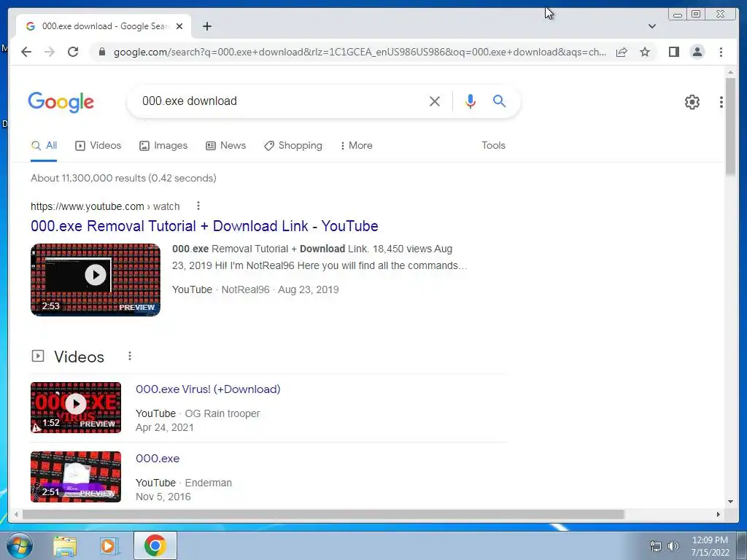The image size is (747, 560).
Task: Open 000.exe Virus! (+Download) video link
Action: point(208,389)
